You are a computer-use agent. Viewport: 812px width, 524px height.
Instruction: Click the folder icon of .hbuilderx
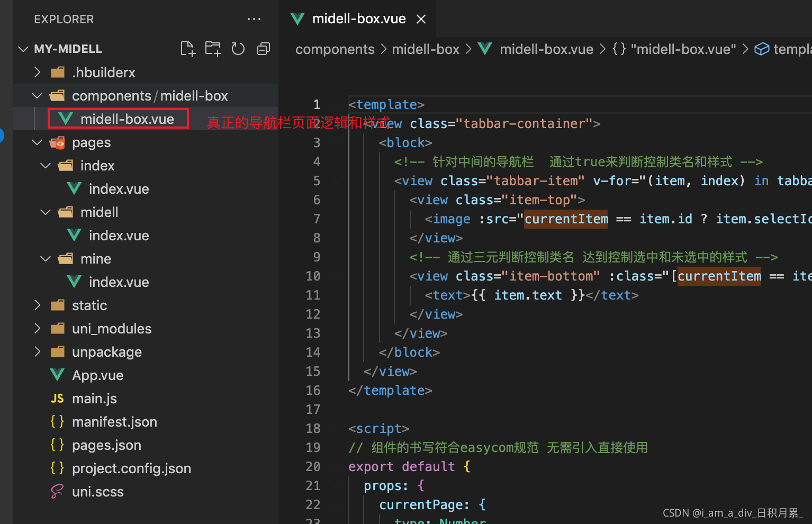tap(57, 72)
